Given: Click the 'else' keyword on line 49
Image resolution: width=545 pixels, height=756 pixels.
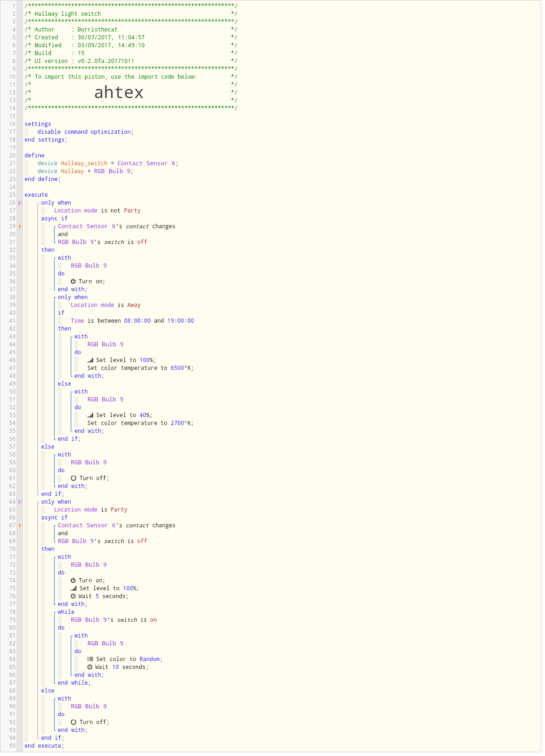Looking at the screenshot, I should pyautogui.click(x=64, y=384).
